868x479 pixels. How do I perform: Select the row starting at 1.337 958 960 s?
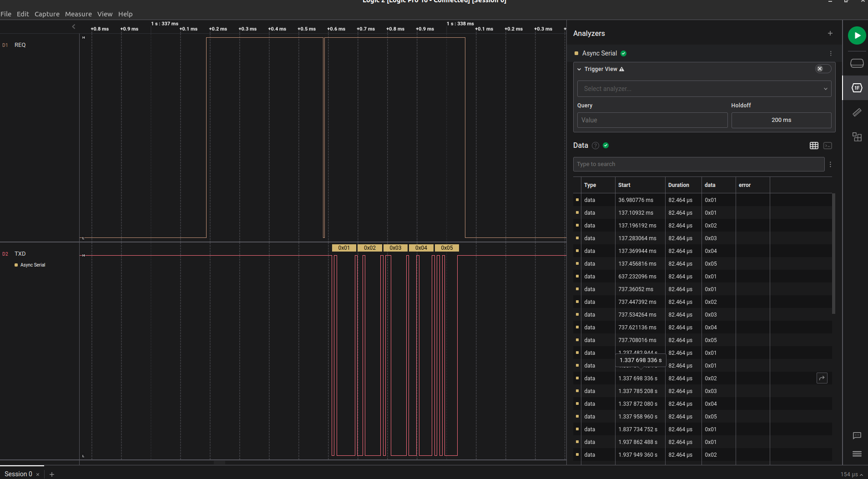(702, 417)
